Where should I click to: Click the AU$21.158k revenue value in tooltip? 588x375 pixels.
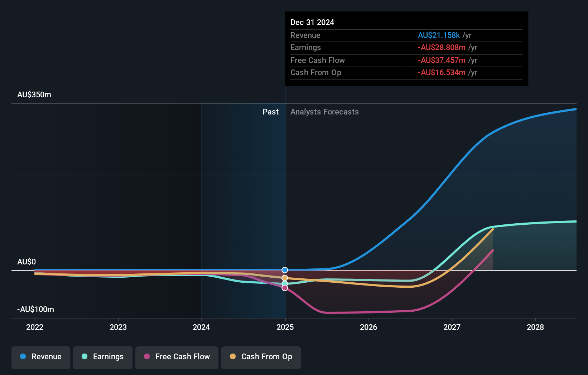click(x=439, y=35)
